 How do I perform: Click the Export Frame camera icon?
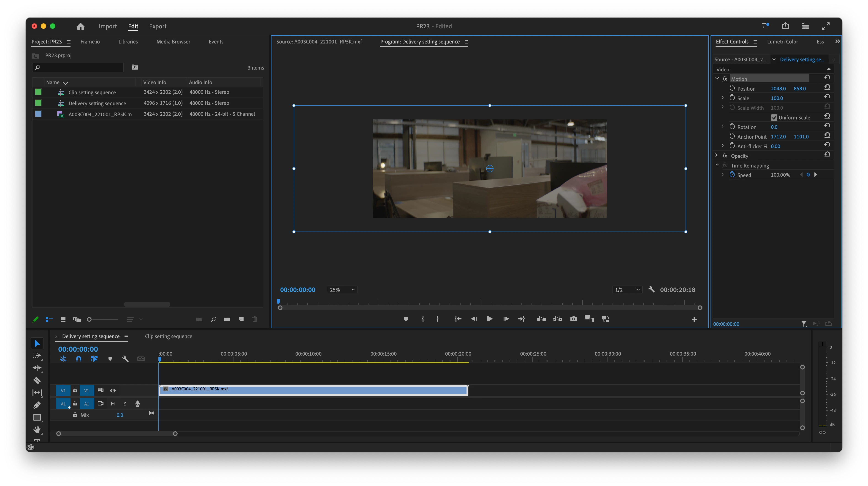573,319
